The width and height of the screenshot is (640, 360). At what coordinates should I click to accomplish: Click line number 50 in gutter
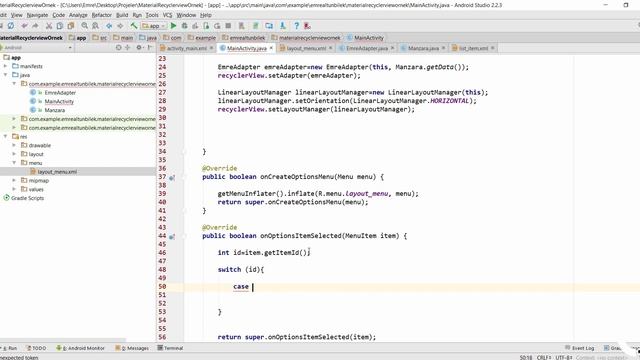pos(162,287)
